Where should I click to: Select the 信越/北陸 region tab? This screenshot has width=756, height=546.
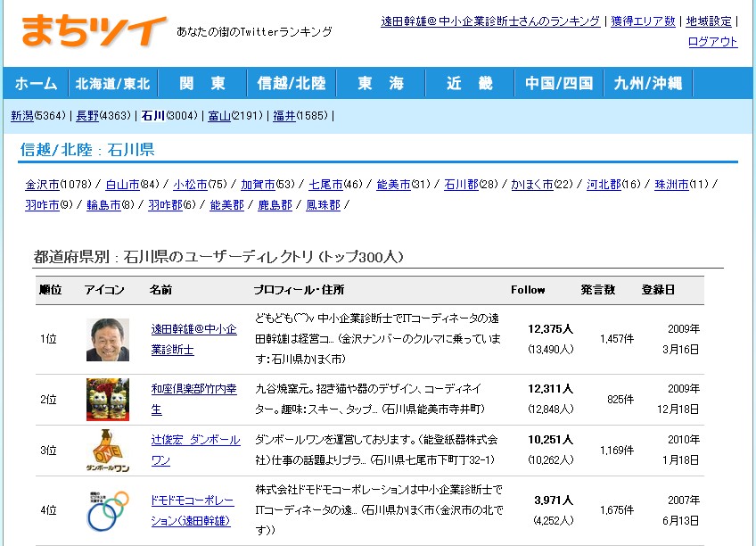tap(292, 84)
